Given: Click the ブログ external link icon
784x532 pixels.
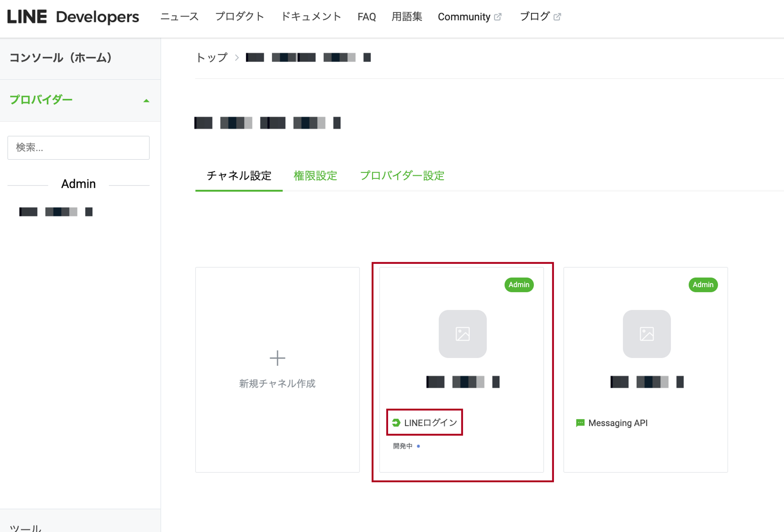Looking at the screenshot, I should pos(557,17).
